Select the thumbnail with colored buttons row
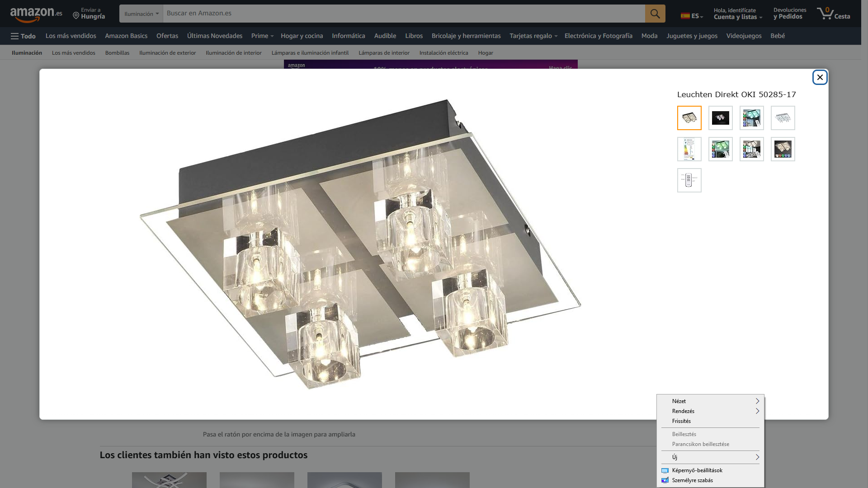The width and height of the screenshot is (868, 488). coord(783,149)
